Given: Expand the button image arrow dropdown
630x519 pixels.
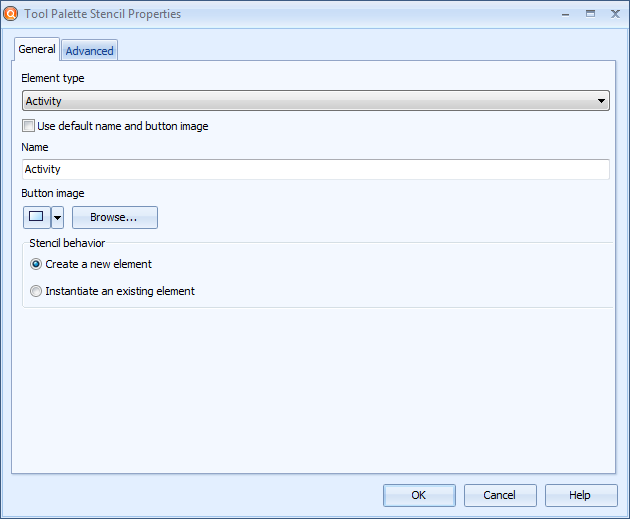Looking at the screenshot, I should (x=57, y=217).
